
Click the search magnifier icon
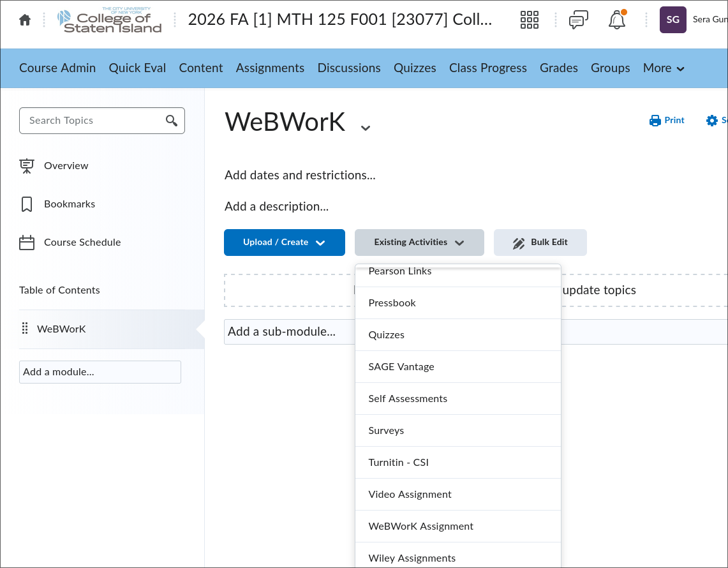(172, 121)
